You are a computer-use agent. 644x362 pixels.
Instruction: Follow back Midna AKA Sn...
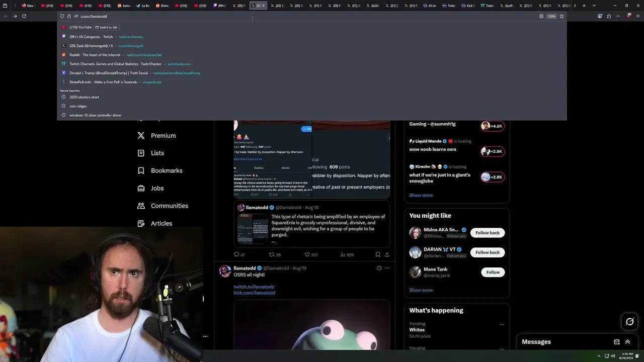click(488, 233)
